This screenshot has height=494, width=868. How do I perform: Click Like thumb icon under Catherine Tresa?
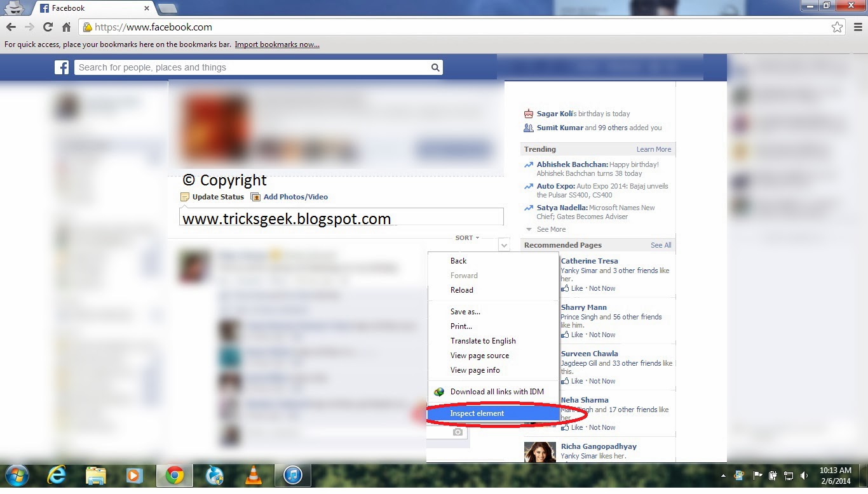pos(565,288)
